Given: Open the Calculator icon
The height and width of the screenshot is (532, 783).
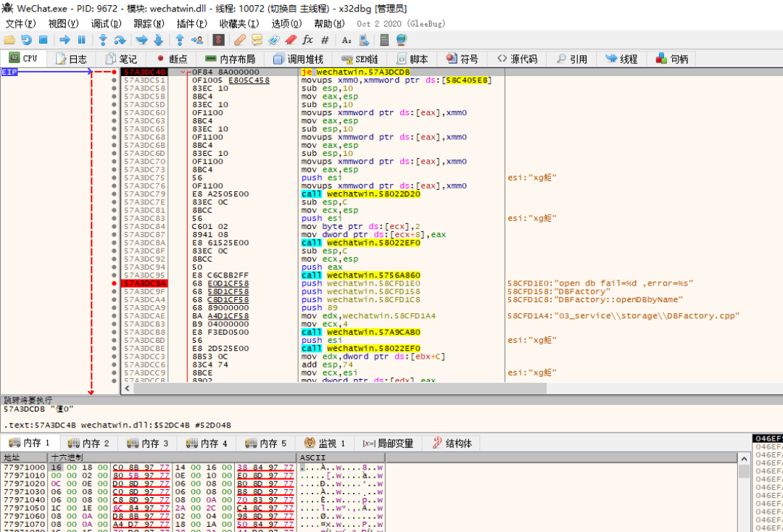Looking at the screenshot, I should pyautogui.click(x=384, y=40).
